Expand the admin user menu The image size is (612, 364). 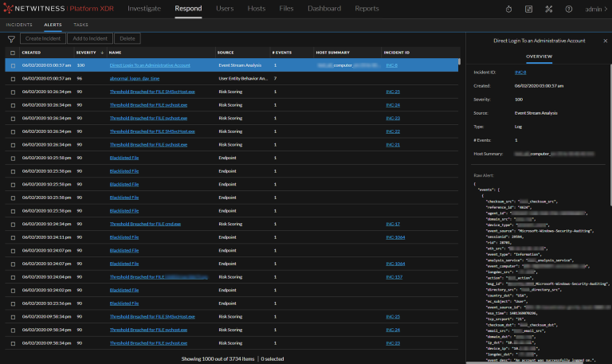point(594,9)
